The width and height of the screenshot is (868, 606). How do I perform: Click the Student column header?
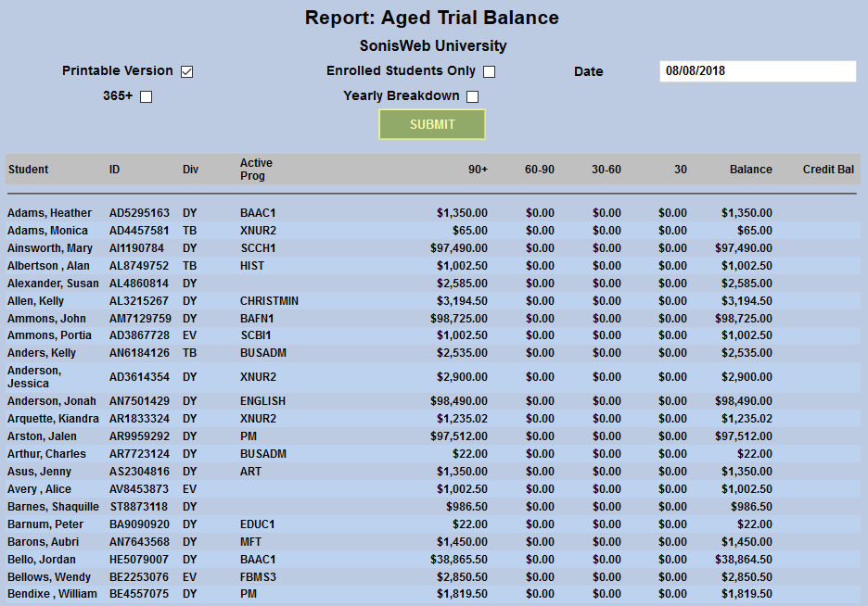(29, 169)
